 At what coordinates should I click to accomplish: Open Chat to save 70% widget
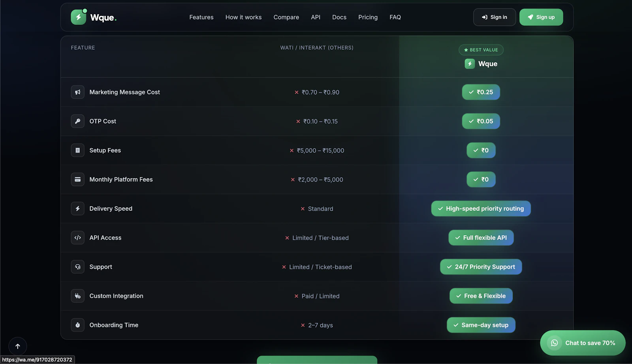(x=583, y=343)
